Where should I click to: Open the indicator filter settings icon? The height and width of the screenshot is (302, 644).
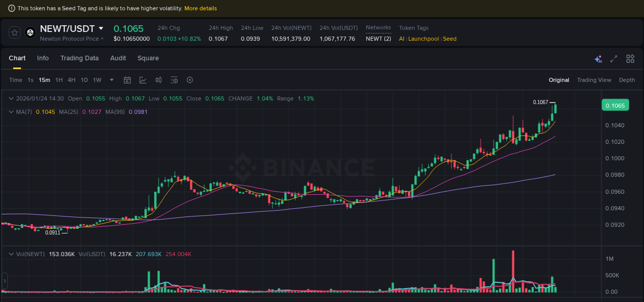point(174,80)
